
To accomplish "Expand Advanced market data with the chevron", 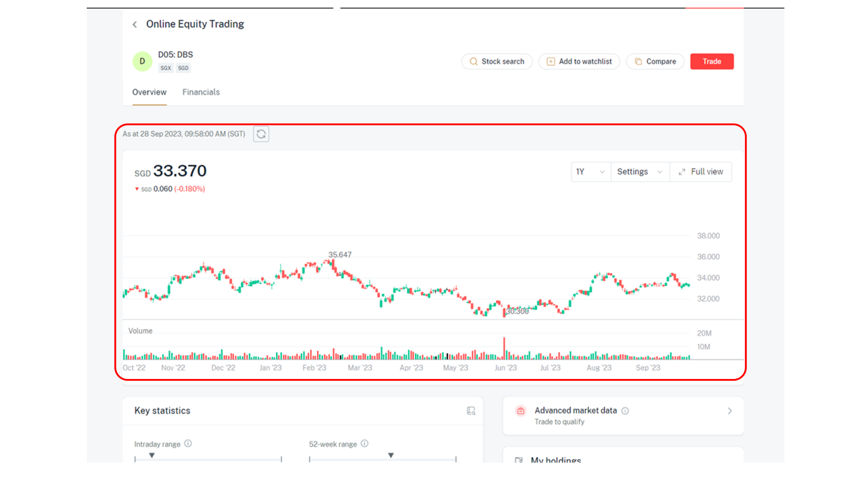I will click(x=730, y=411).
